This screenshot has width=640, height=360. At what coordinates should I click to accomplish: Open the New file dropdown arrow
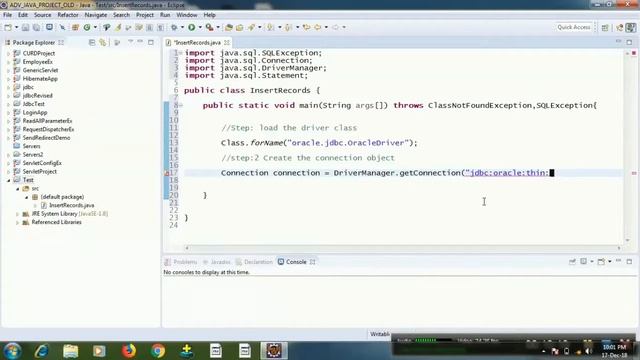[16, 27]
